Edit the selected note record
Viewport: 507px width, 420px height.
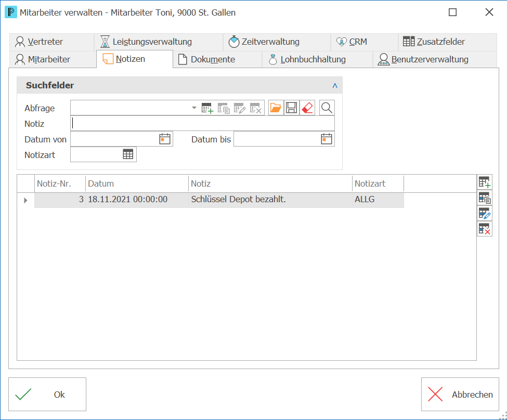click(484, 214)
